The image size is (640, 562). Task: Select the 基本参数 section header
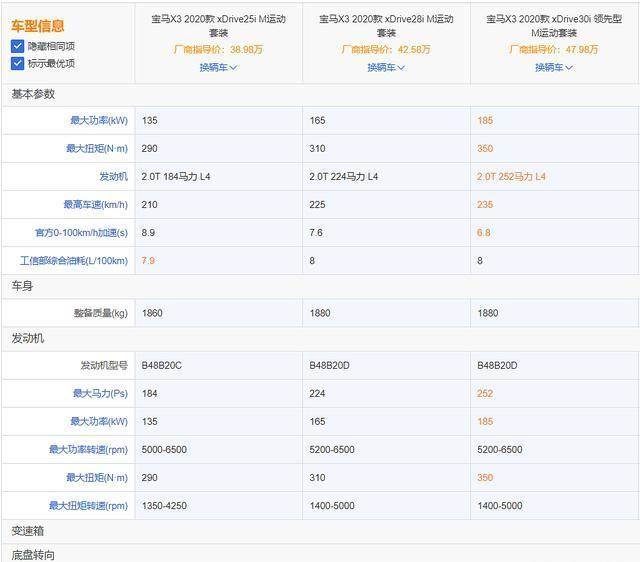33,94
